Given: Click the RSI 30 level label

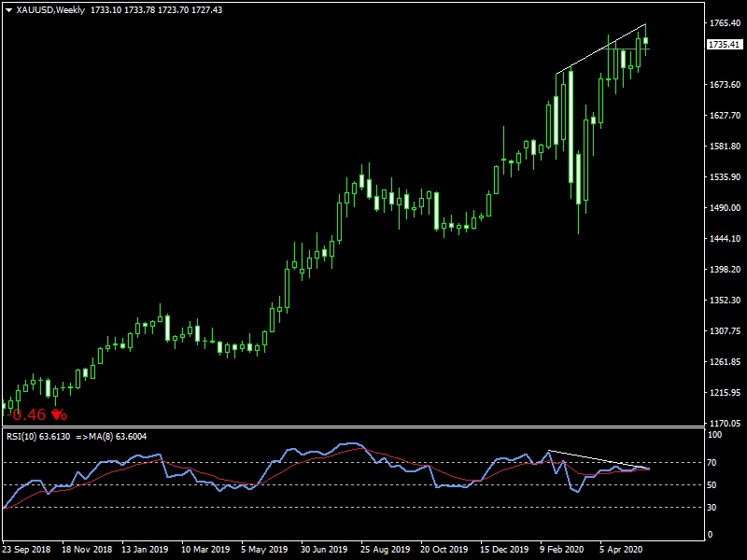Looking at the screenshot, I should coord(712,508).
